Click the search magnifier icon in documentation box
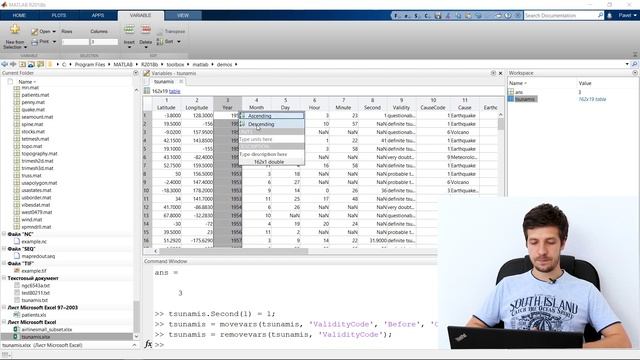 600,16
